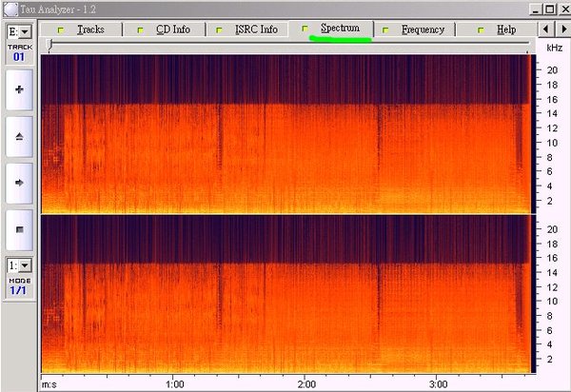Click the Tracks tab indicator square
This screenshot has height=392, width=571.
pyautogui.click(x=61, y=30)
